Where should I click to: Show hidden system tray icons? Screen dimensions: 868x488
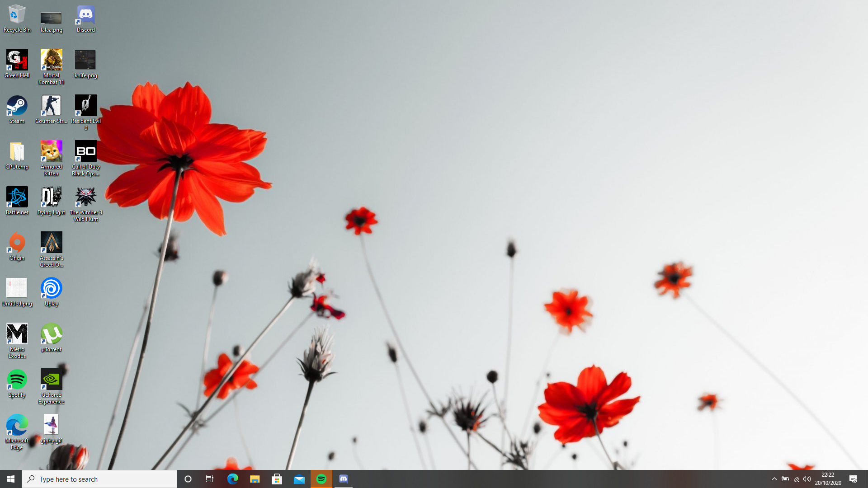(x=774, y=479)
